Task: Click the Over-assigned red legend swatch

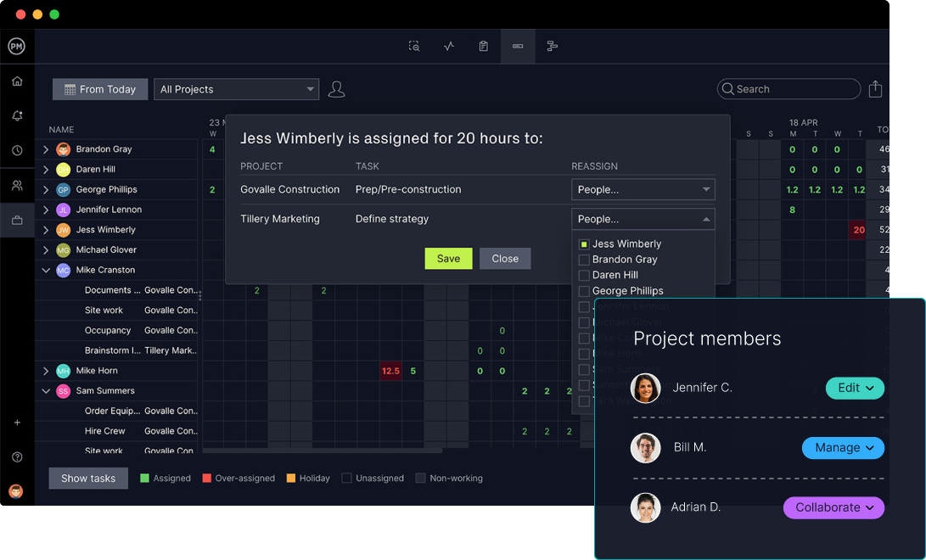Action: point(207,479)
